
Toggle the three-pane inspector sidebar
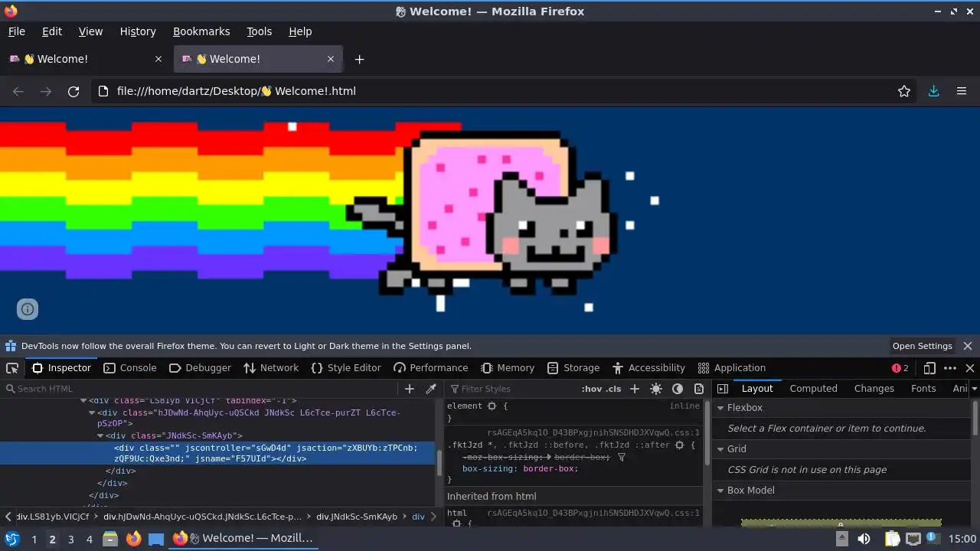click(722, 389)
